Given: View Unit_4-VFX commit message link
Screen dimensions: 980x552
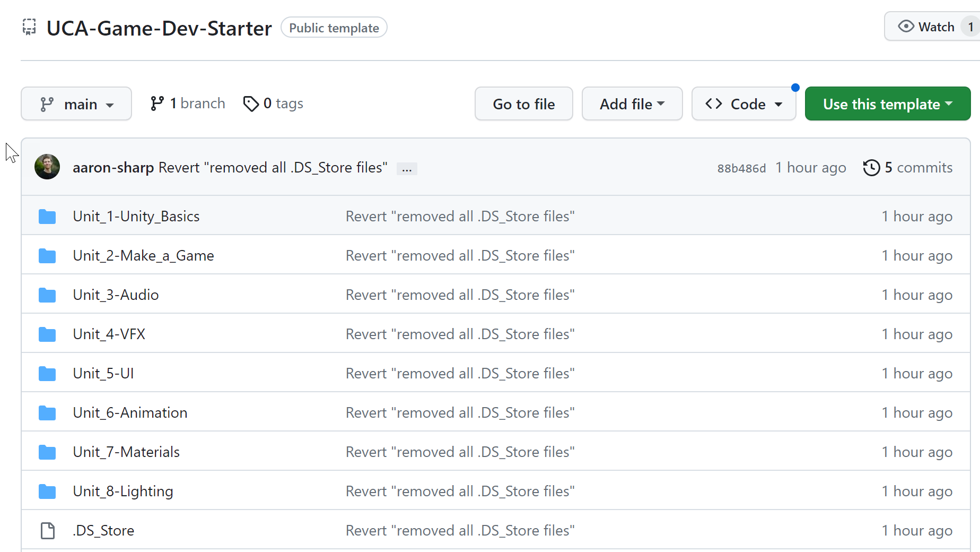Looking at the screenshot, I should tap(460, 334).
